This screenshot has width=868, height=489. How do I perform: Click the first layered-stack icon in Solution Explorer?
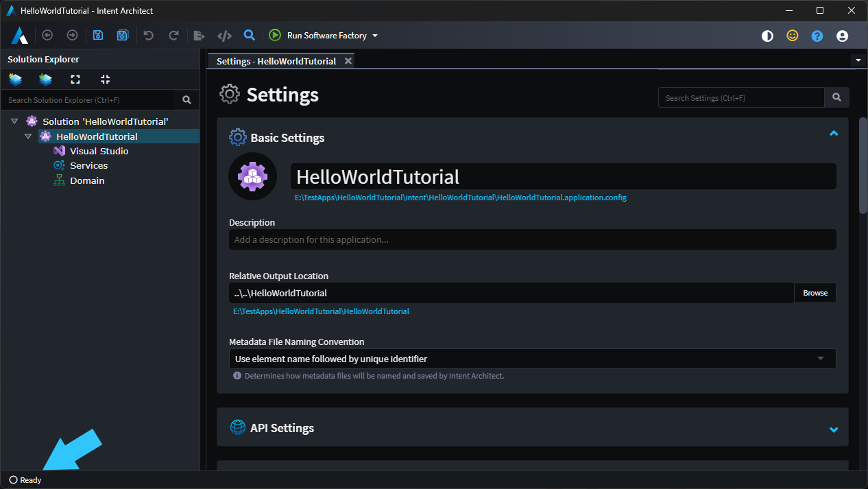click(15, 80)
